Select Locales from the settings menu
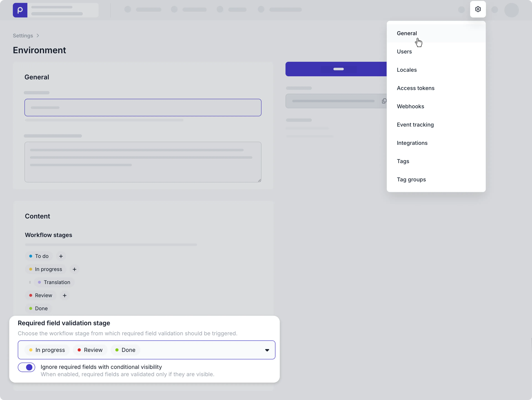Screen dimensions: 532x400 407,70
